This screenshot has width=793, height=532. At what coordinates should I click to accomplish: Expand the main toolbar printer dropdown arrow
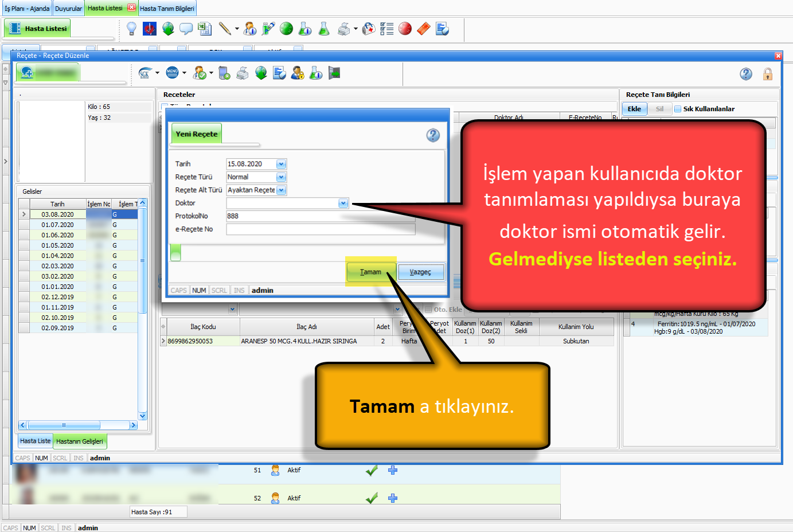356,29
